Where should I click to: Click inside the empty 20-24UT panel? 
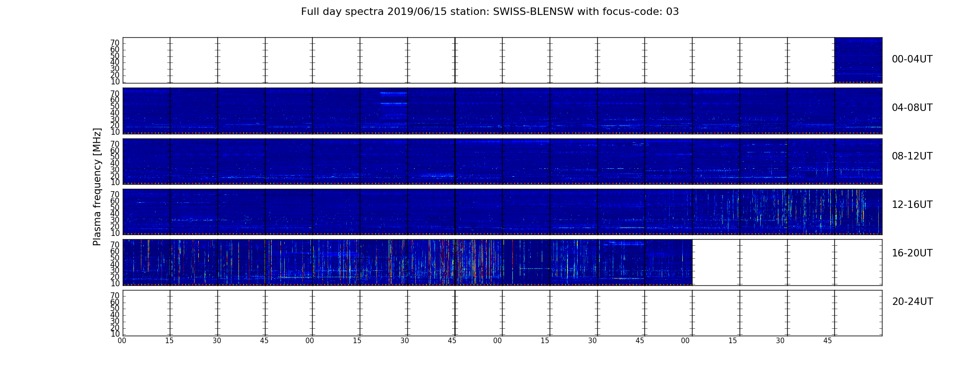pos(502,313)
